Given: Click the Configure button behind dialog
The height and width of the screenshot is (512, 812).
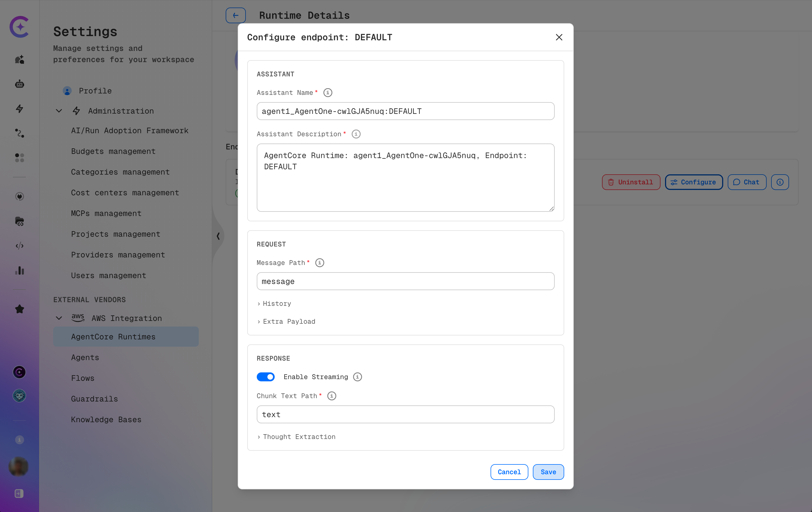Looking at the screenshot, I should (x=694, y=182).
